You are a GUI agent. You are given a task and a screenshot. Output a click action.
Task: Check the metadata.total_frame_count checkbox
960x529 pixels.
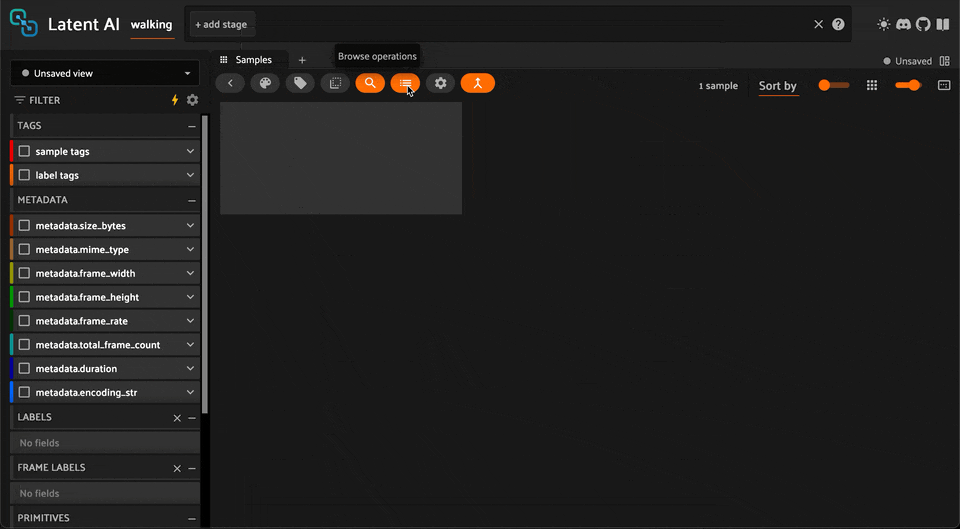click(24, 345)
